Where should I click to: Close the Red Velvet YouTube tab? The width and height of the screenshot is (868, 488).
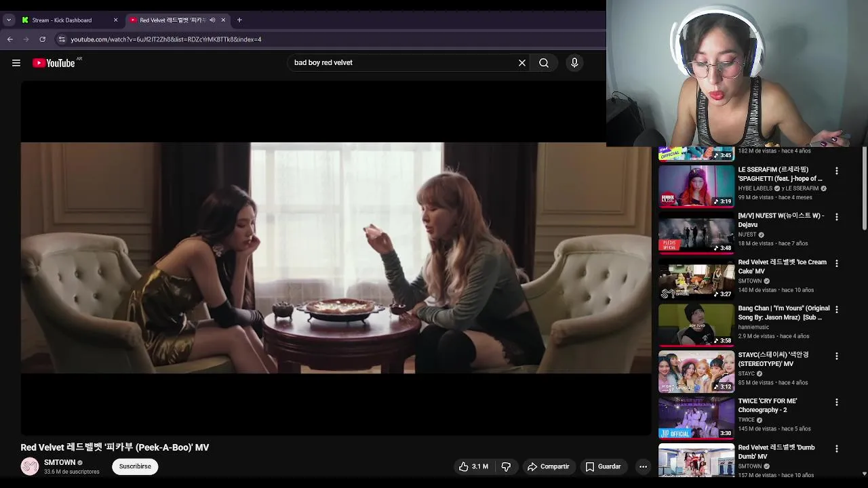[223, 20]
